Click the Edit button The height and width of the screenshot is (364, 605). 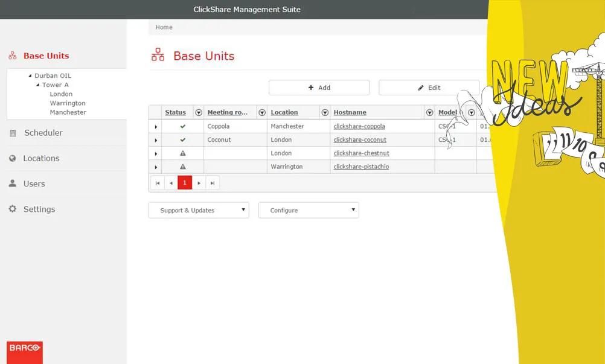[429, 88]
